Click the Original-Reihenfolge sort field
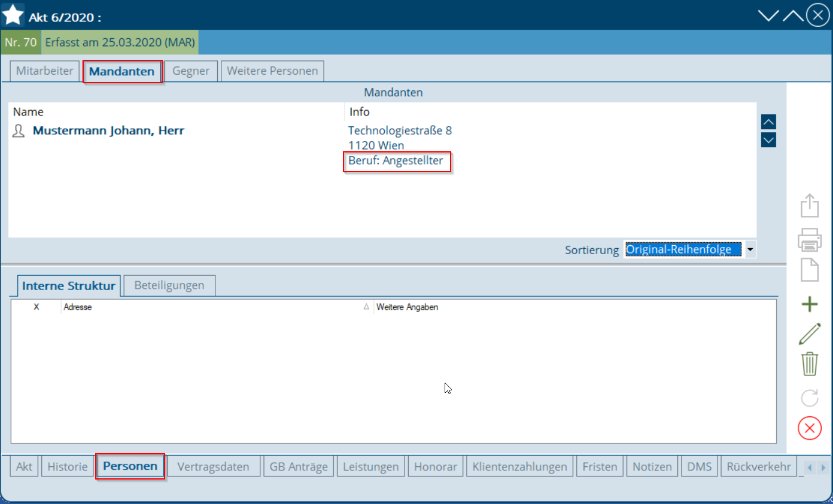This screenshot has height=504, width=833. point(683,249)
